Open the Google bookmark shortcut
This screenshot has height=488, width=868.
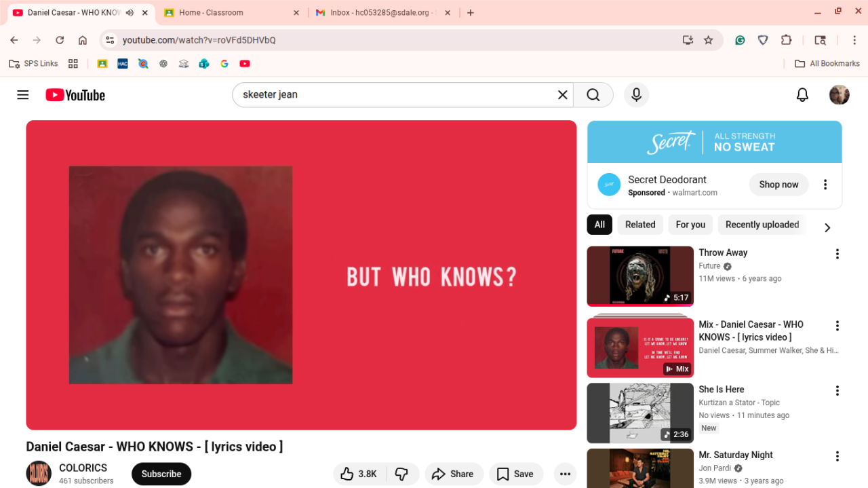point(224,64)
